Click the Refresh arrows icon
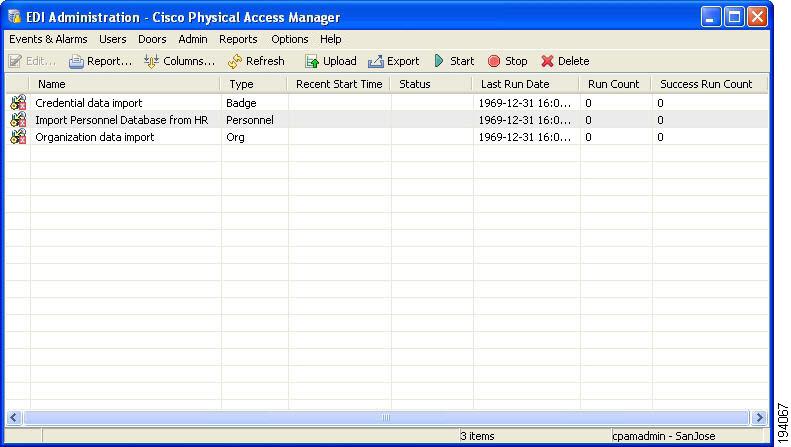The image size is (791, 447). 235,61
